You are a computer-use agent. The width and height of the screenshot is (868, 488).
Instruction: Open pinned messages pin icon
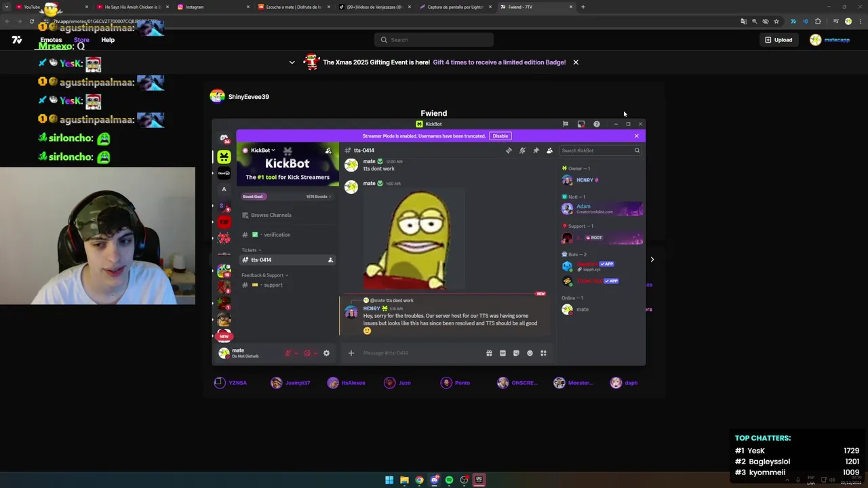(536, 150)
